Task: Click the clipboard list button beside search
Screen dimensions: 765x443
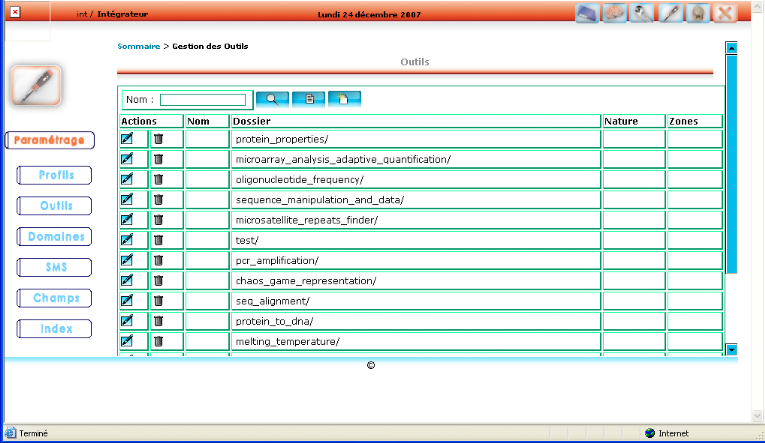Action: pos(308,99)
